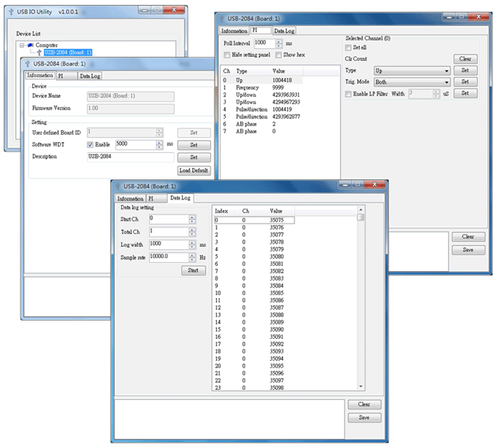This screenshot has height=448, width=500.
Task: Select data log row with value 35075
Action: 255,221
